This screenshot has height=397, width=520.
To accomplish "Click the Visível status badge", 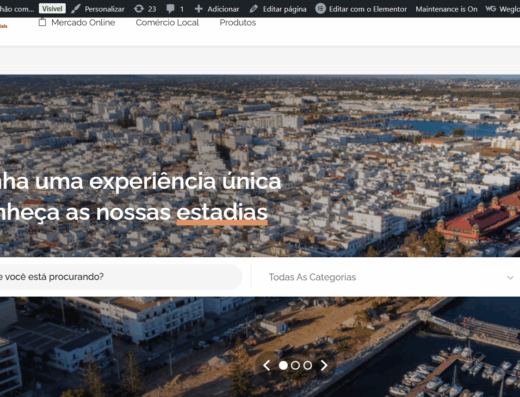I will pyautogui.click(x=52, y=8).
